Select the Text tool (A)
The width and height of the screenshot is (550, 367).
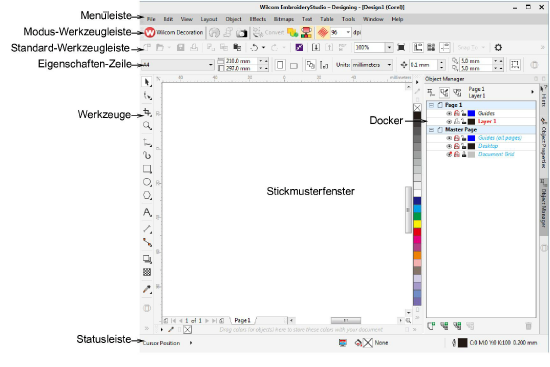(x=147, y=212)
